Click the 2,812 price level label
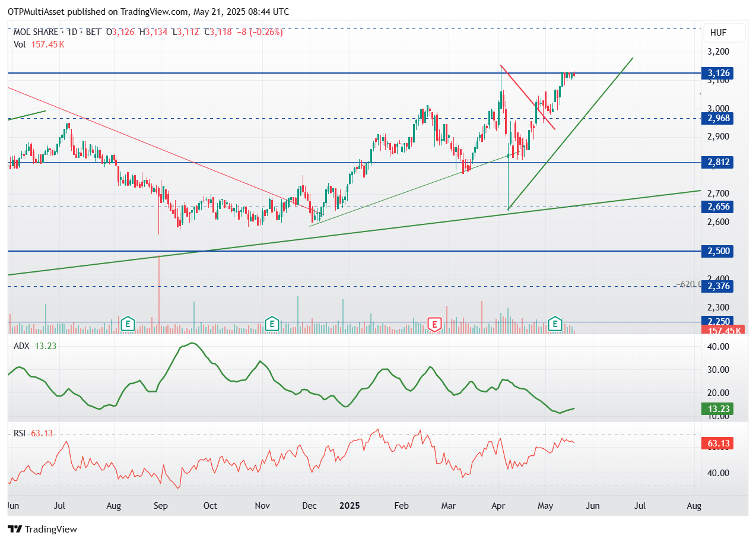The width and height of the screenshot is (756, 542). tap(717, 162)
